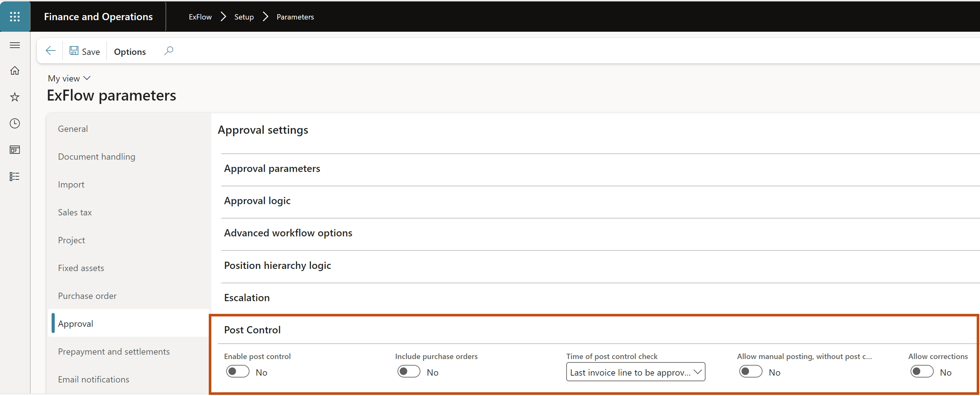Click the Approval settings heading
Screen dimensions: 980x396
pos(263,130)
